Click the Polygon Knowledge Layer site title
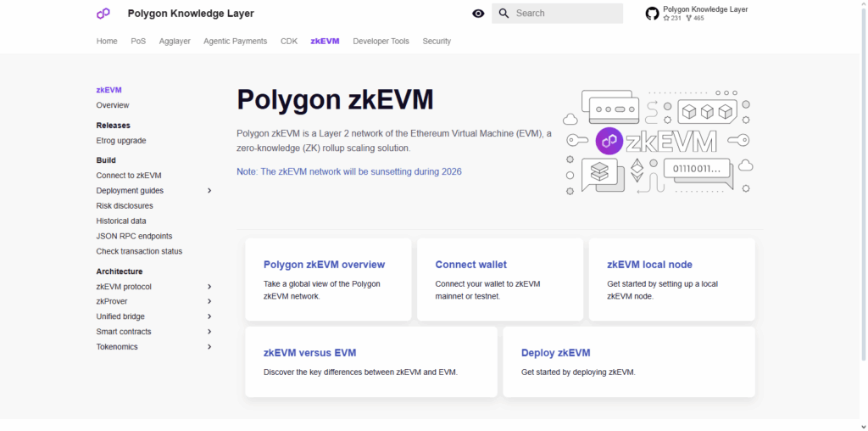The width and height of the screenshot is (868, 431). point(191,14)
